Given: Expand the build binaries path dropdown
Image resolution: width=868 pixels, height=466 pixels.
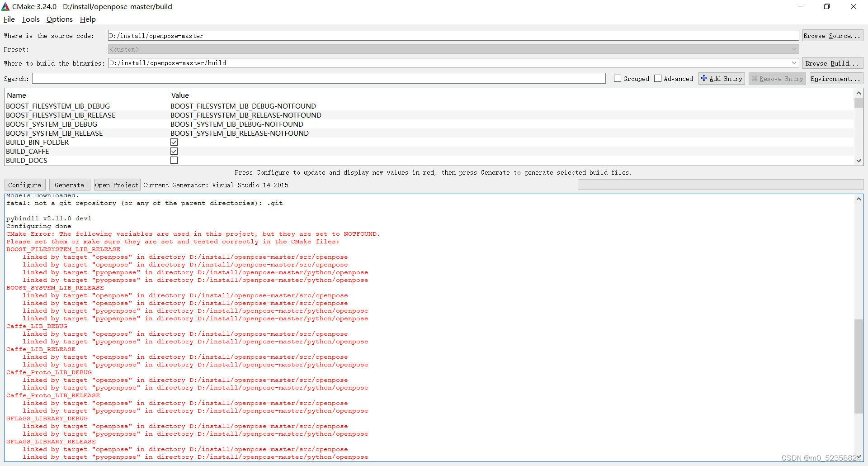Looking at the screenshot, I should [x=794, y=63].
